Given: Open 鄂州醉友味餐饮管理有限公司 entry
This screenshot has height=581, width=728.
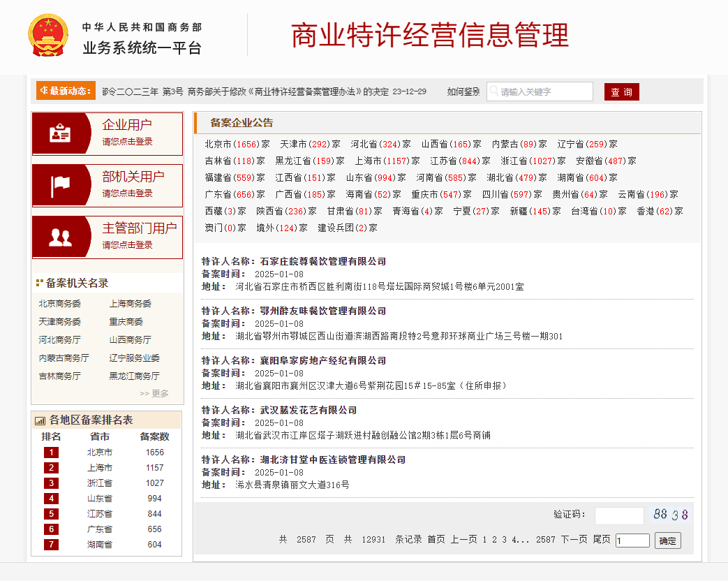Looking at the screenshot, I should (323, 311).
